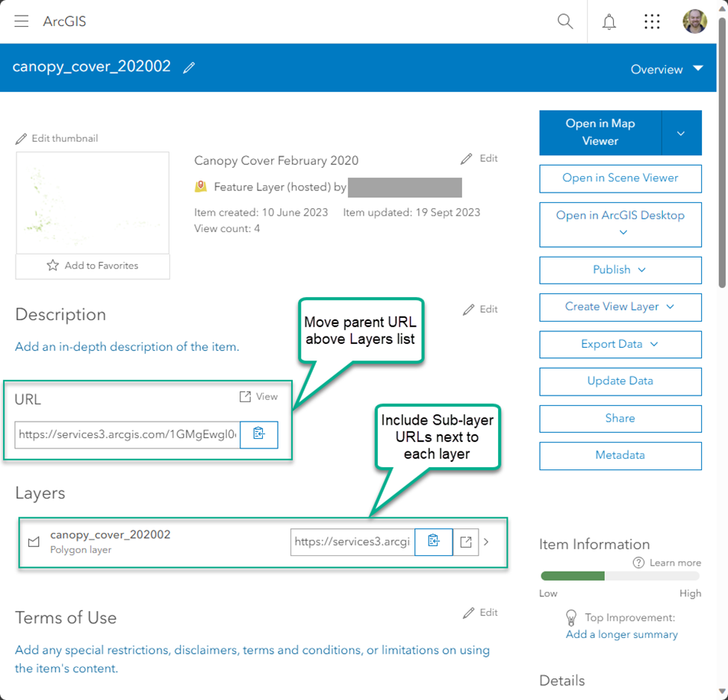Click the item thumbnail image
The width and height of the screenshot is (728, 700).
93,203
